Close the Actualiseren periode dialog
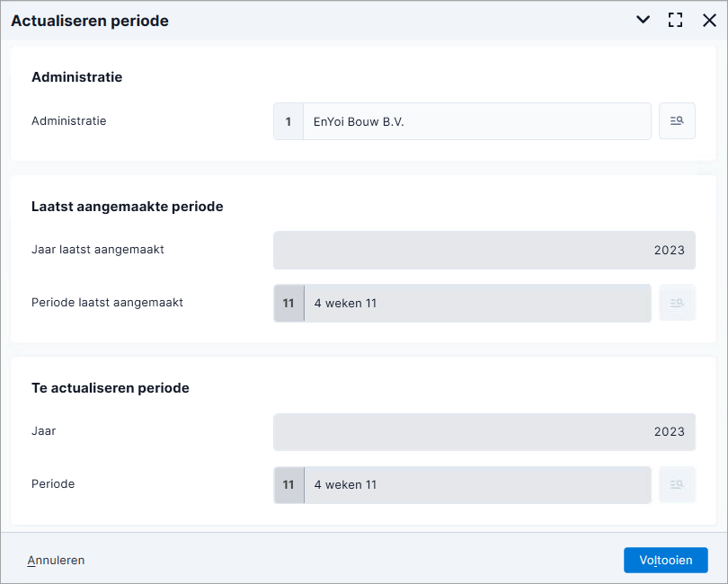This screenshot has height=584, width=728. (x=709, y=20)
